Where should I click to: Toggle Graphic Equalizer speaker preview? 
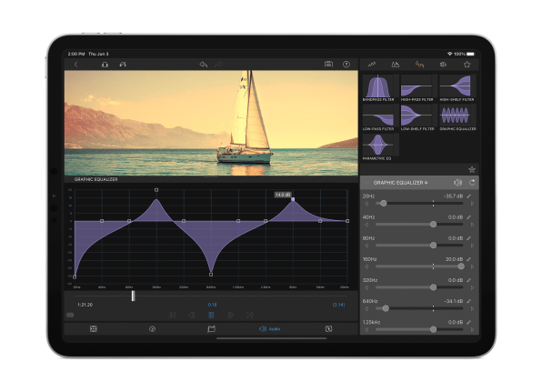pyautogui.click(x=457, y=183)
